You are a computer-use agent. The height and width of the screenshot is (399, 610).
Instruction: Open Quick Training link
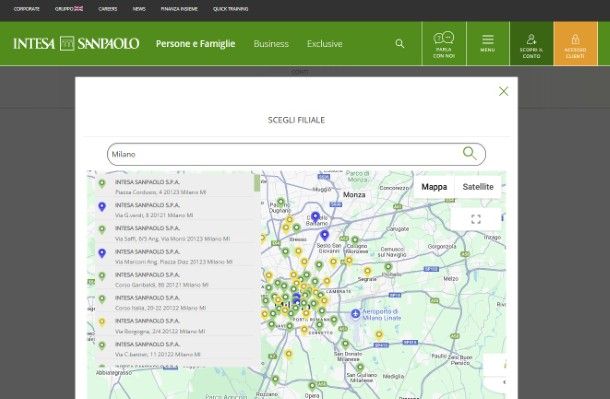(x=230, y=9)
